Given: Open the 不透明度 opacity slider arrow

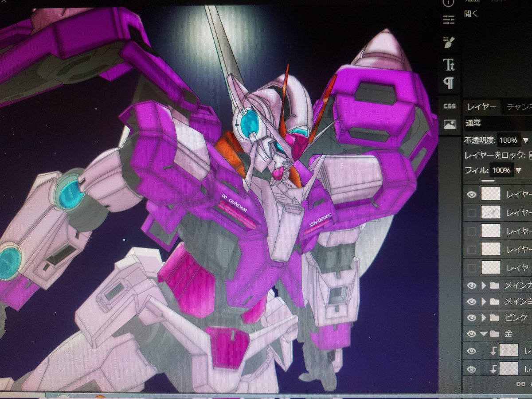Looking at the screenshot, I should click(x=526, y=141).
